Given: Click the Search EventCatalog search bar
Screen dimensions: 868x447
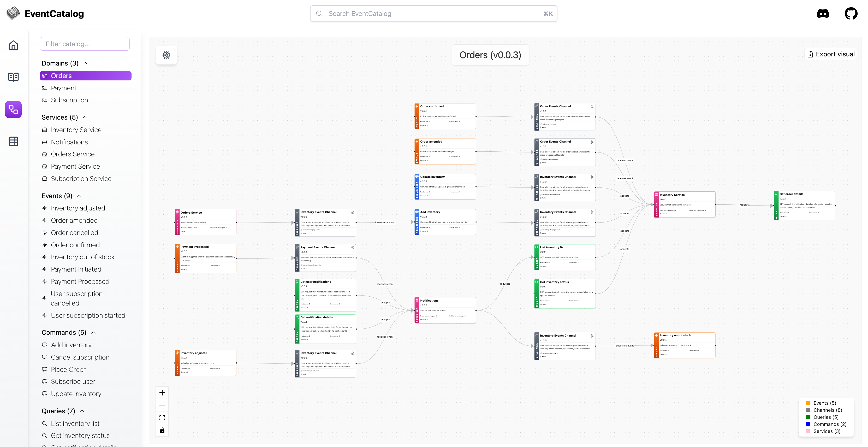Looking at the screenshot, I should [434, 13].
